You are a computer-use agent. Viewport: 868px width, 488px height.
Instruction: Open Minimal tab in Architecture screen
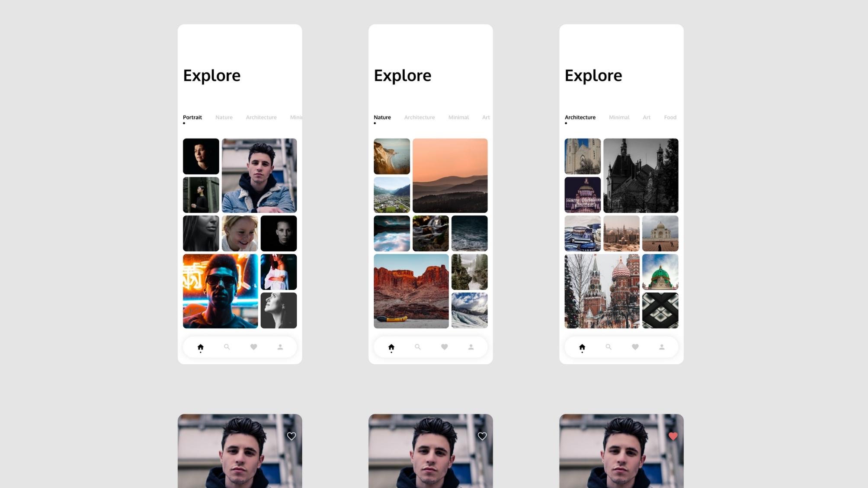click(x=619, y=117)
